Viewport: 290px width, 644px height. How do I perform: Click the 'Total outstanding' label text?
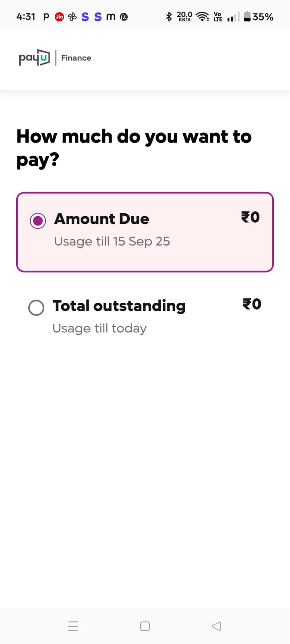119,306
